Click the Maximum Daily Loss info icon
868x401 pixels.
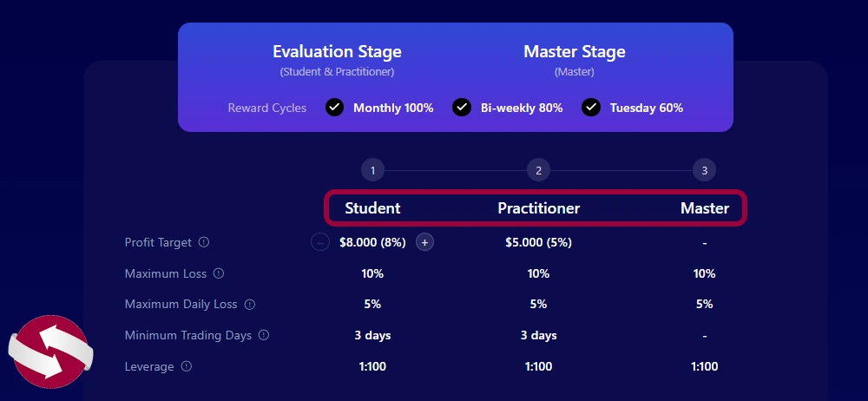click(x=250, y=304)
